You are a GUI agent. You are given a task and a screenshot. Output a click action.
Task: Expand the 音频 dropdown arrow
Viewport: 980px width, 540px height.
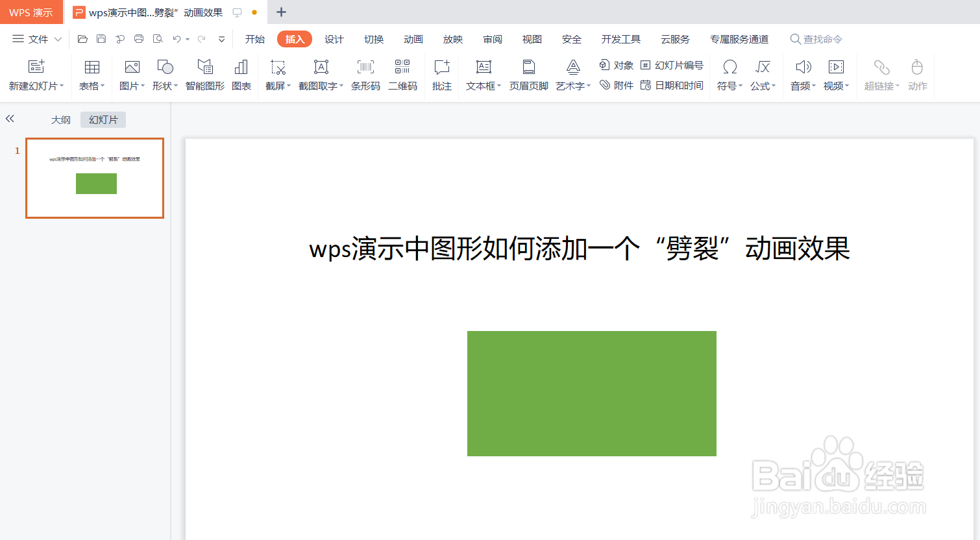[x=814, y=86]
